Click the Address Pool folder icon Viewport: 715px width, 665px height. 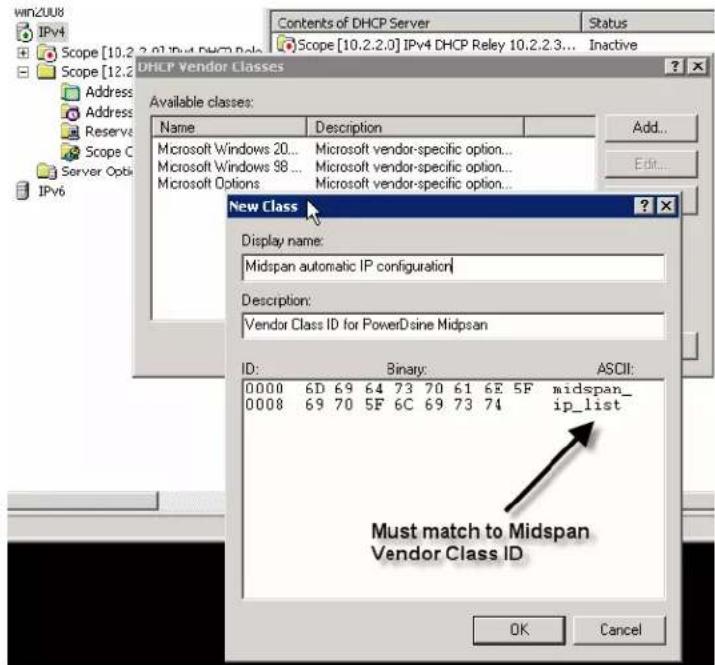(71, 92)
